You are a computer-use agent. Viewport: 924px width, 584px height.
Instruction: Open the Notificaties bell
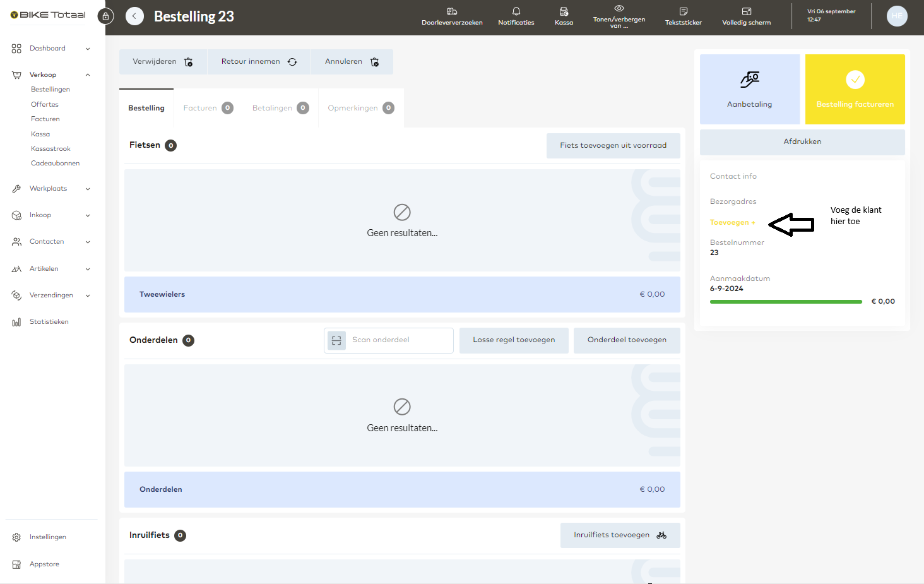point(516,16)
